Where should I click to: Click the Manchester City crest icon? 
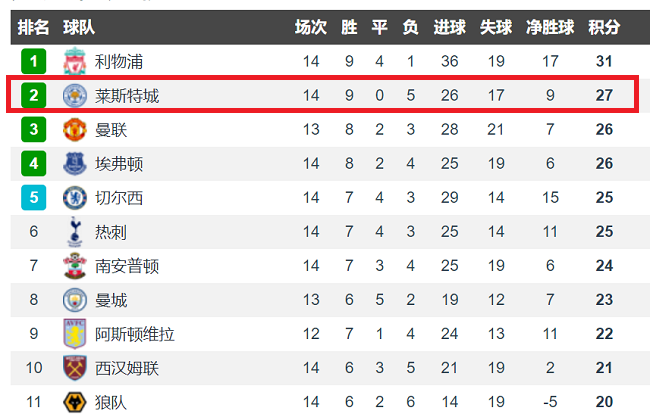point(73,300)
